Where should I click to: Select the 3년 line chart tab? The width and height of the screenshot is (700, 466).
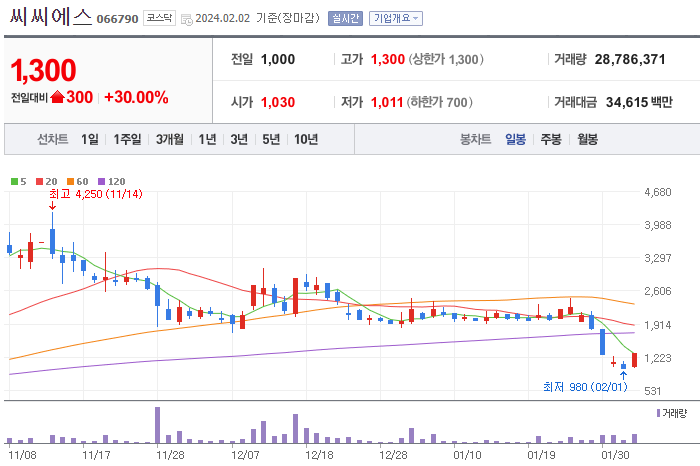[x=239, y=139]
